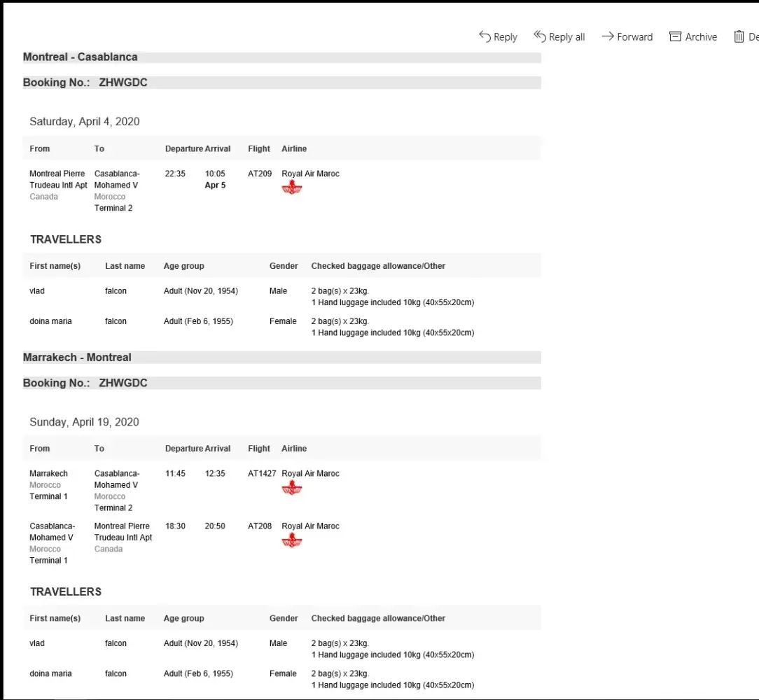Click Royal Air Maroc logo for flight AT209
Image resolution: width=759 pixels, height=700 pixels.
click(291, 188)
